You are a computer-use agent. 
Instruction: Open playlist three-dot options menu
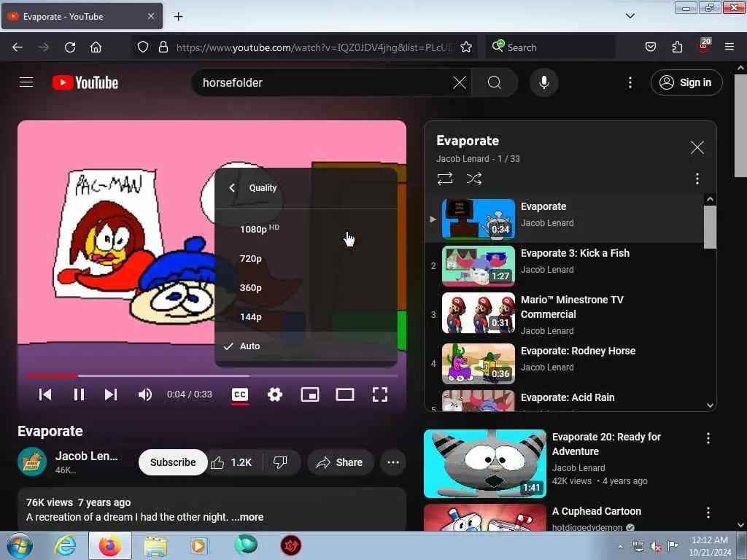697,179
